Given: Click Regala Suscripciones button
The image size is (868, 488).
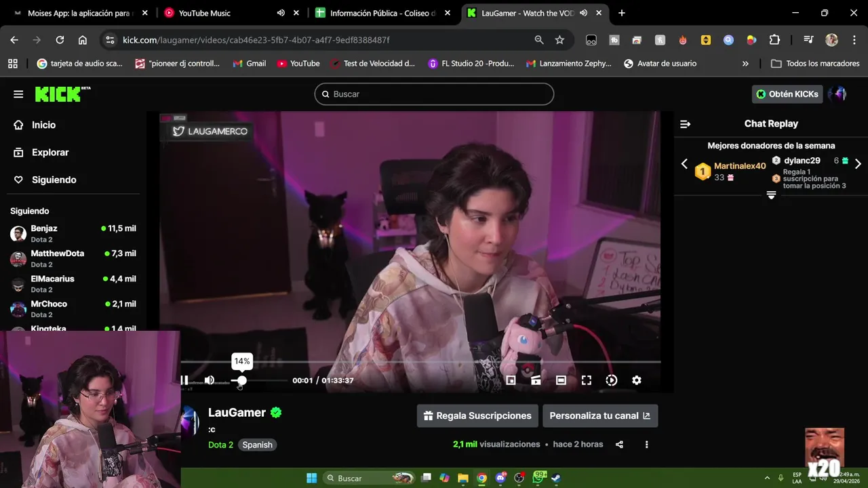Looking at the screenshot, I should pyautogui.click(x=477, y=415).
